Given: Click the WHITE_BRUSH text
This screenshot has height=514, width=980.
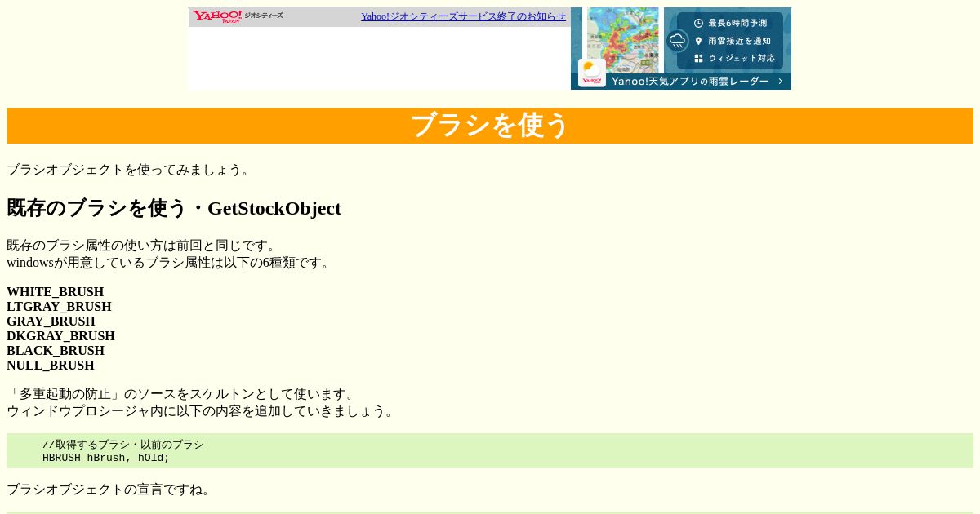Looking at the screenshot, I should tap(56, 292).
